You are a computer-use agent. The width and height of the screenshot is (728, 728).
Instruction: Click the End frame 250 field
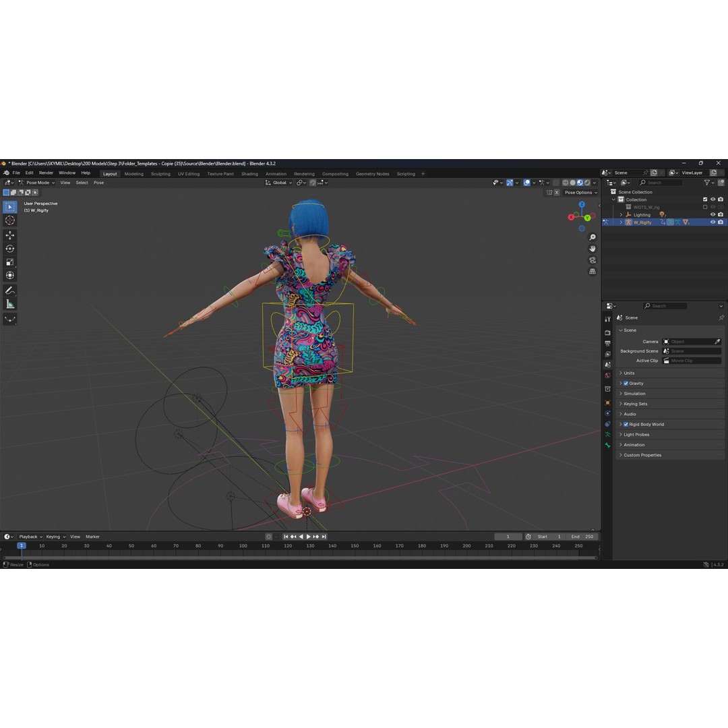pos(583,537)
